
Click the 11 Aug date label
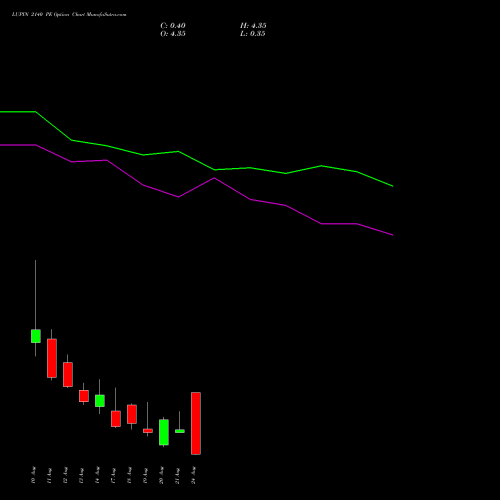click(x=49, y=475)
